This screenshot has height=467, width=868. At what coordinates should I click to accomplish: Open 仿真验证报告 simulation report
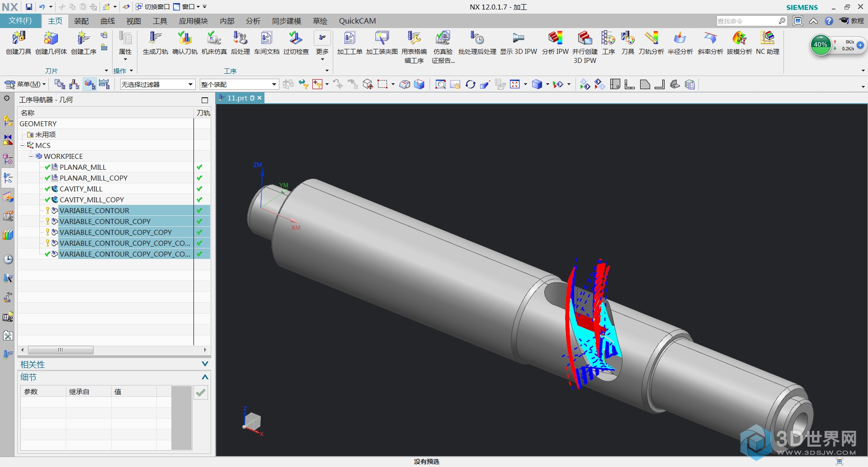pos(443,47)
